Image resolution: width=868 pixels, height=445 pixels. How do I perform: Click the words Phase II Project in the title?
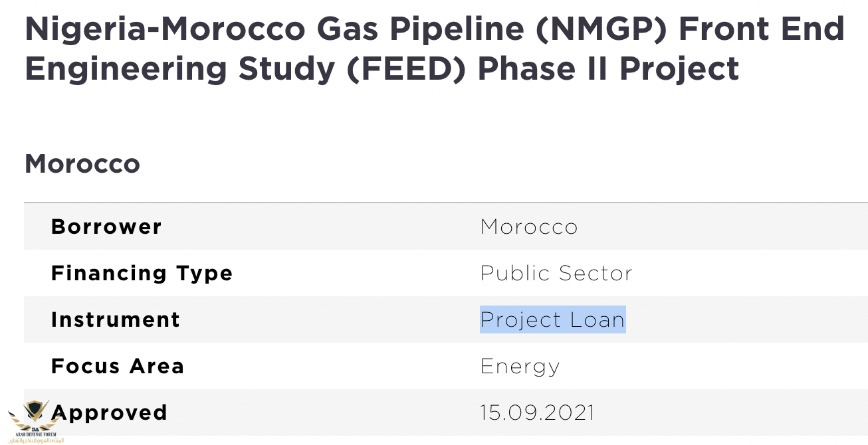[x=608, y=69]
